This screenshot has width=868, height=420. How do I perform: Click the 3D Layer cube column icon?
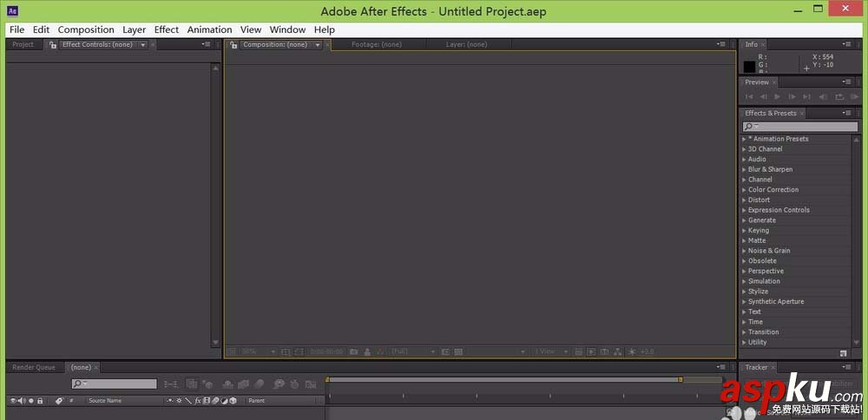coord(233,401)
